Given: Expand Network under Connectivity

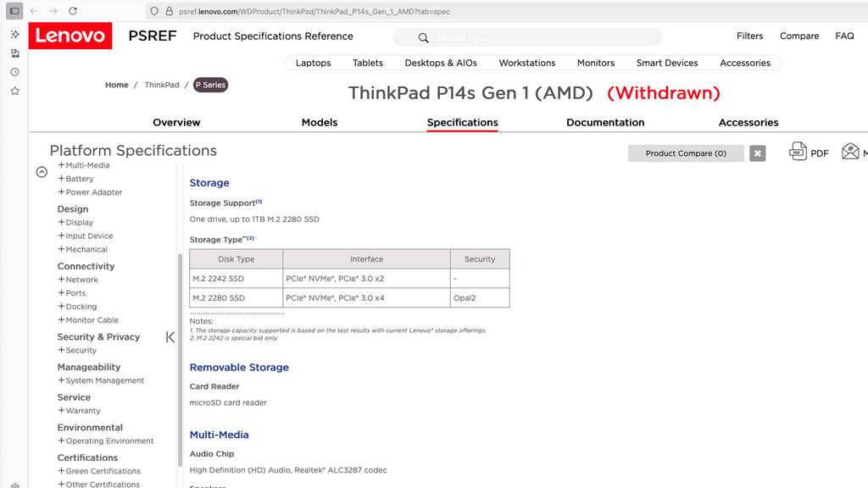Looking at the screenshot, I should tap(78, 280).
